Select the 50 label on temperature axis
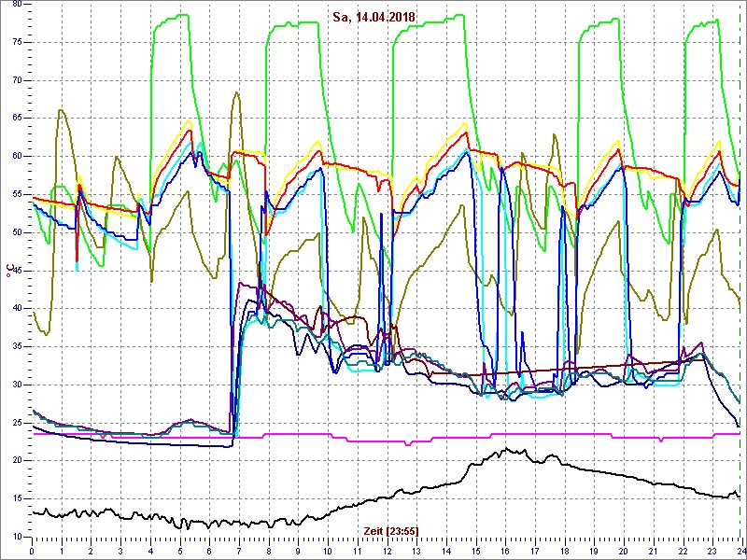Viewport: 747px width, 560px height. [x=16, y=232]
